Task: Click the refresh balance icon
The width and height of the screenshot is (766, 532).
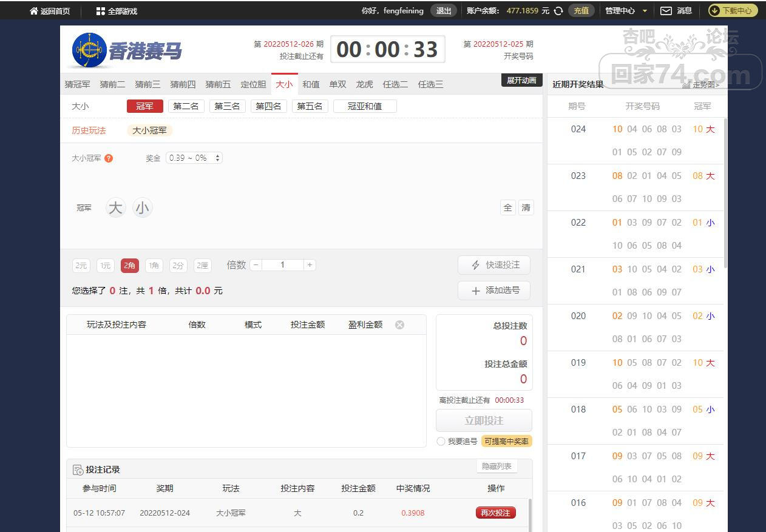Action: [x=558, y=11]
